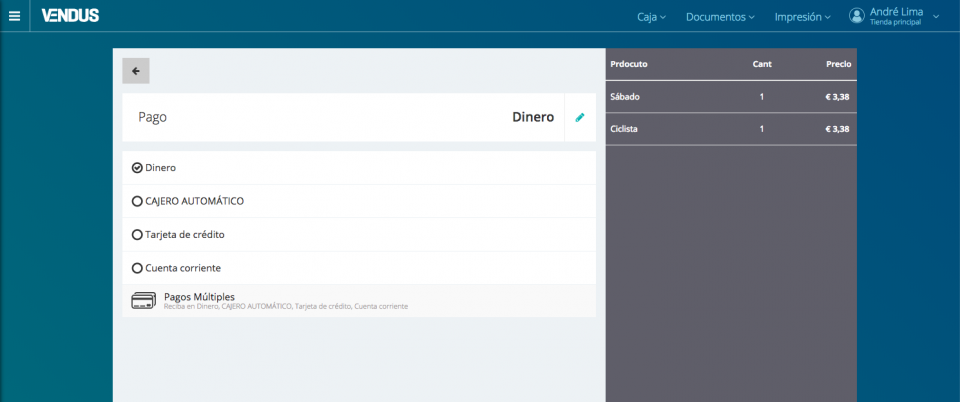
Task: Click the Sábado product row
Action: pos(730,97)
